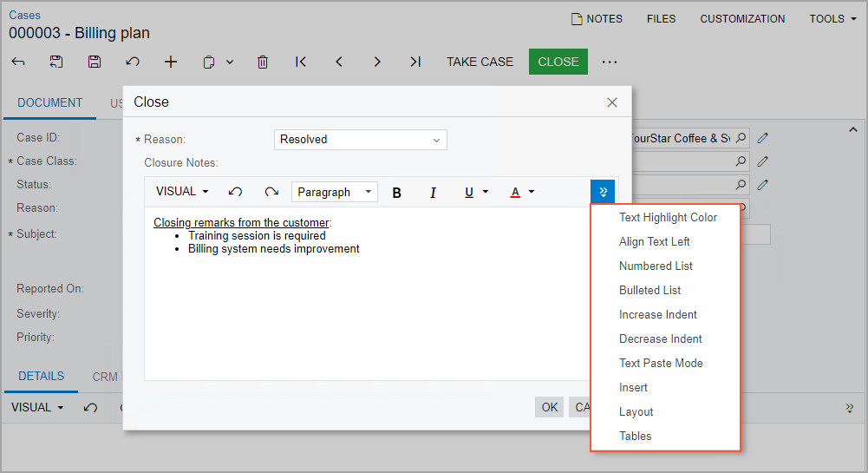This screenshot has height=473, width=868.
Task: Add a new case with plus icon
Action: 171,62
